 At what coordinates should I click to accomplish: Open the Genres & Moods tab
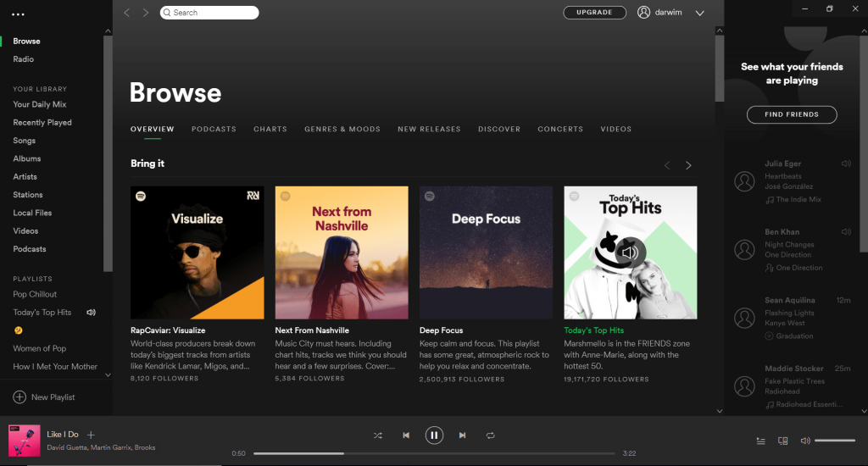pyautogui.click(x=342, y=130)
